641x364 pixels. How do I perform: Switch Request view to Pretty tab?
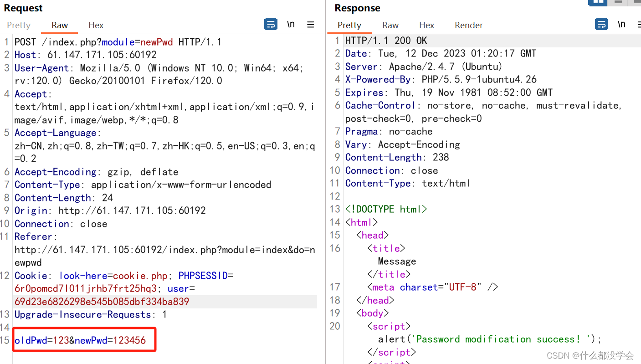coord(19,25)
